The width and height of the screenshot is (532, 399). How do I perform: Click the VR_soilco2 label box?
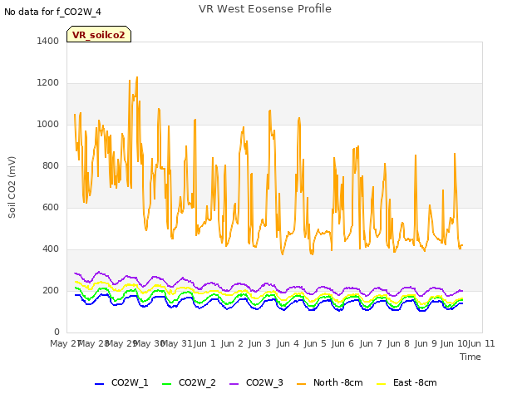click(x=99, y=34)
